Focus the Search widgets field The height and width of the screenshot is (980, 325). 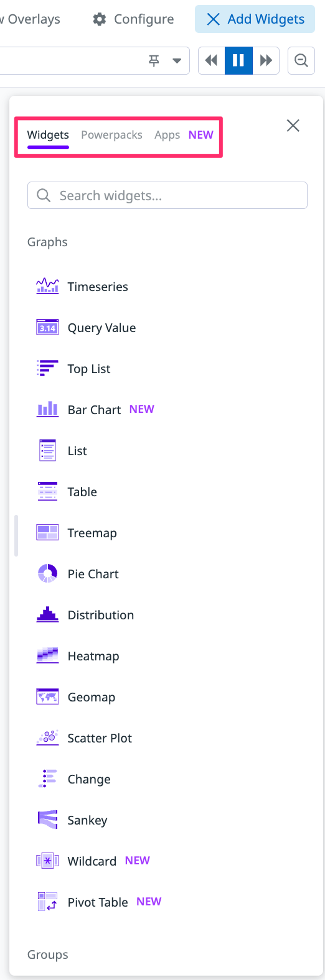click(x=167, y=195)
